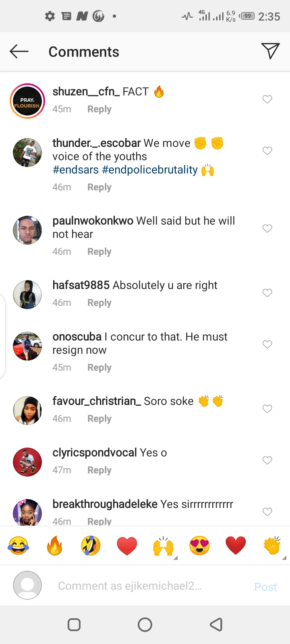Open clyricspondvocal's profile picture

[27, 462]
